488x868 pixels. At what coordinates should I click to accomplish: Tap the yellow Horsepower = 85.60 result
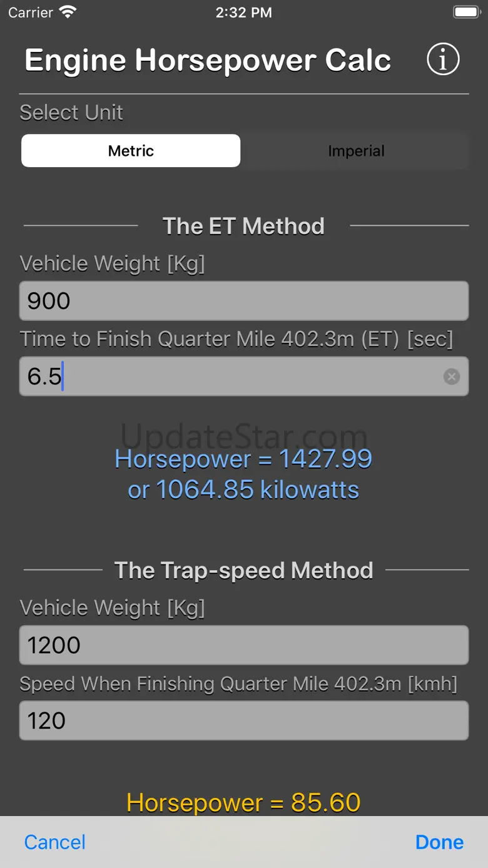coord(243,802)
